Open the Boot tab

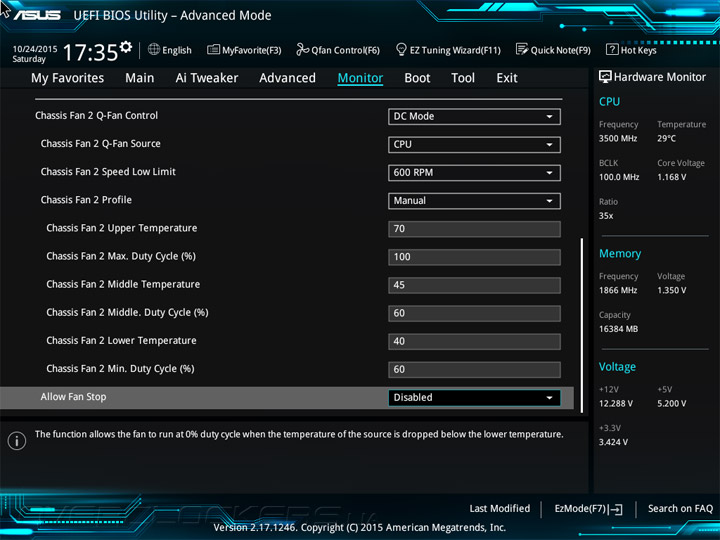pyautogui.click(x=417, y=78)
